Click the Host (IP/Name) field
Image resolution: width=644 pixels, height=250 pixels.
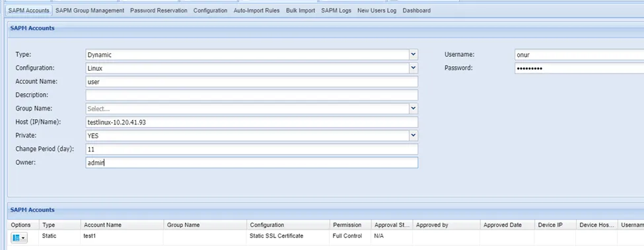252,122
